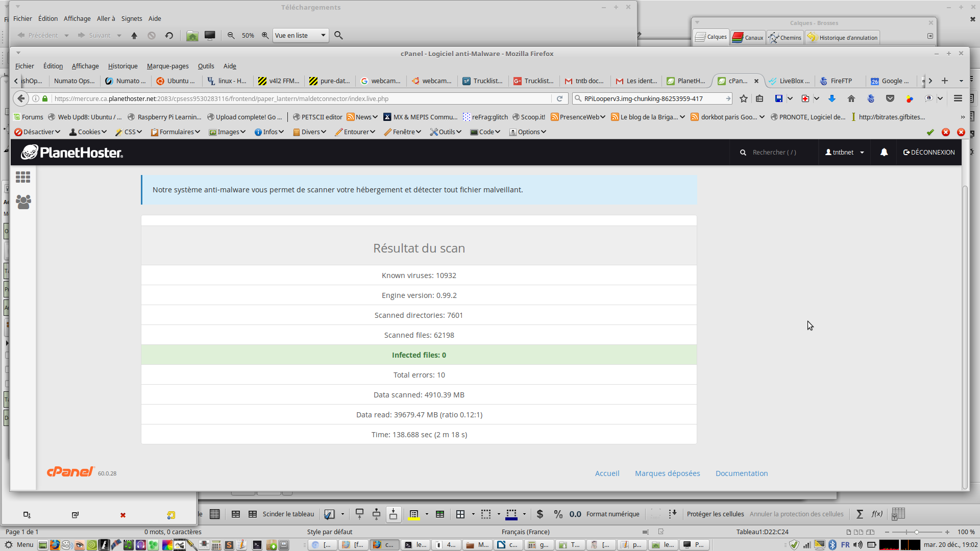Switch to the Canaux tab in GIMP panel
The height and width of the screenshot is (551, 980).
click(x=748, y=37)
